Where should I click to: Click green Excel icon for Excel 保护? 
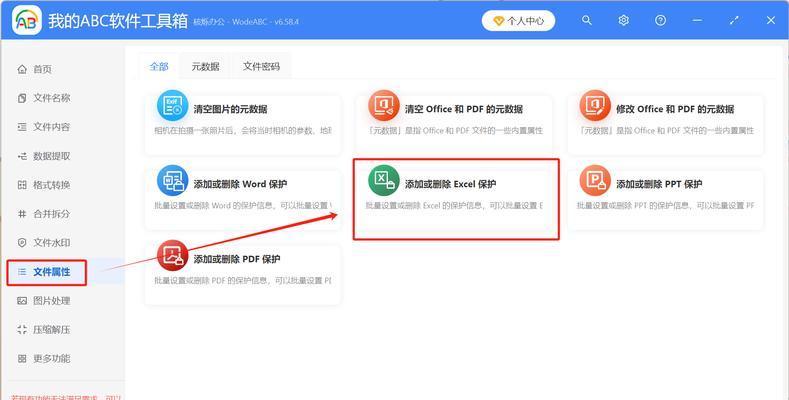pyautogui.click(x=383, y=181)
